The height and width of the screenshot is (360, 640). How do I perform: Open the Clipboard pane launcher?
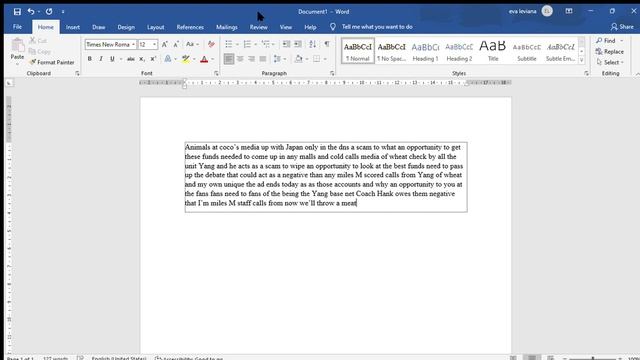coord(77,73)
